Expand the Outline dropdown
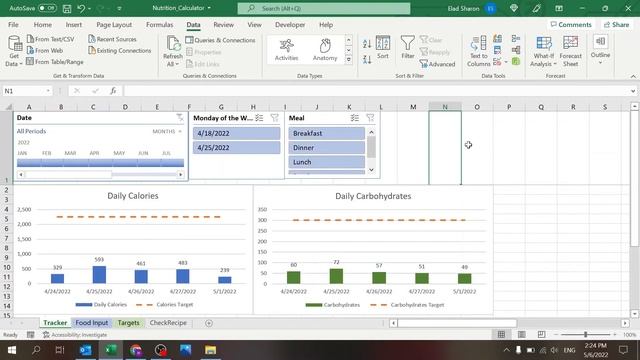The height and width of the screenshot is (360, 640). [x=600, y=62]
